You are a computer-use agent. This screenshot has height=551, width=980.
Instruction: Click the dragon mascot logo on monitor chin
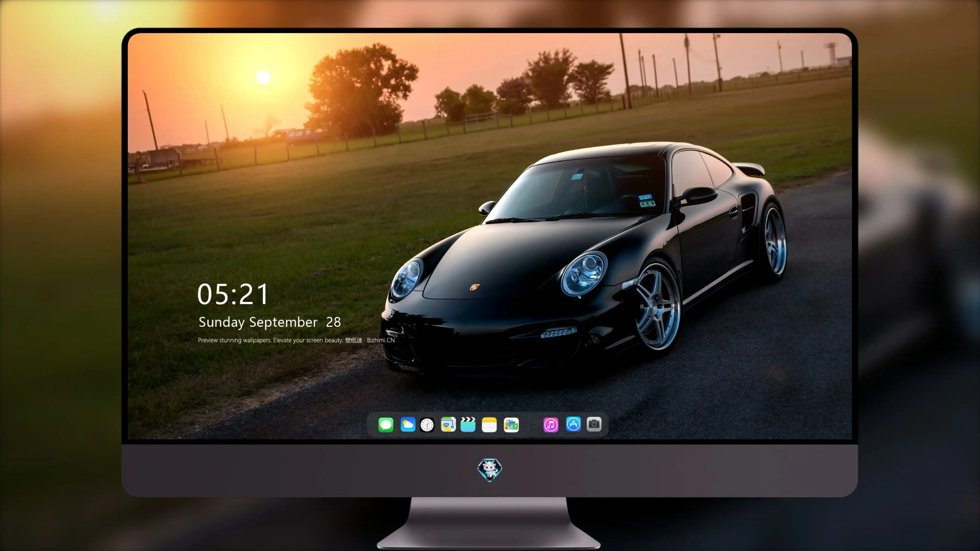[490, 470]
